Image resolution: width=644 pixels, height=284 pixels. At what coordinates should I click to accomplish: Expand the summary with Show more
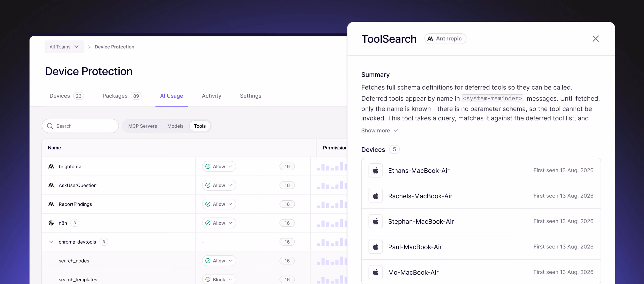(x=379, y=131)
